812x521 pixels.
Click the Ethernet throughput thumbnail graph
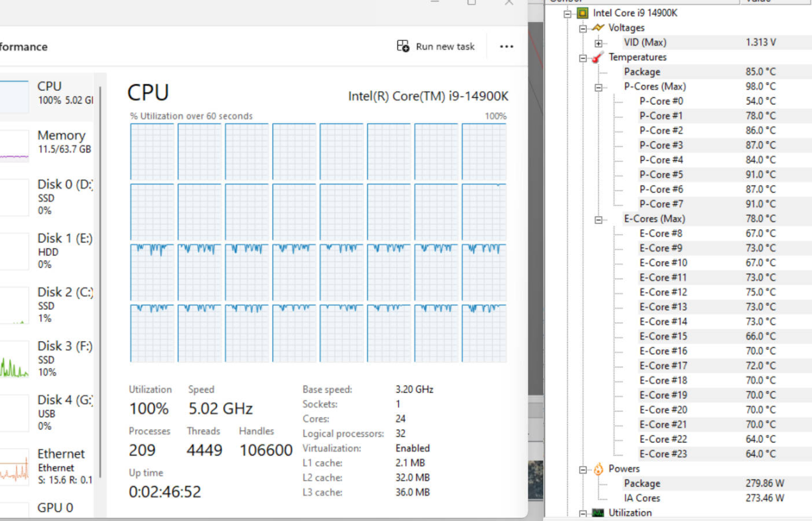pos(14,467)
